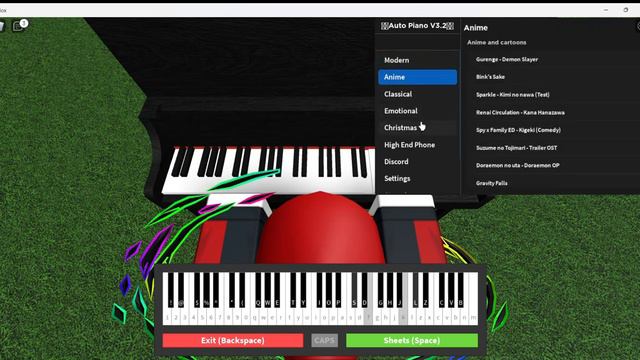The image size is (640, 360).
Task: Play the black piano key labeled E
Action: [277, 290]
